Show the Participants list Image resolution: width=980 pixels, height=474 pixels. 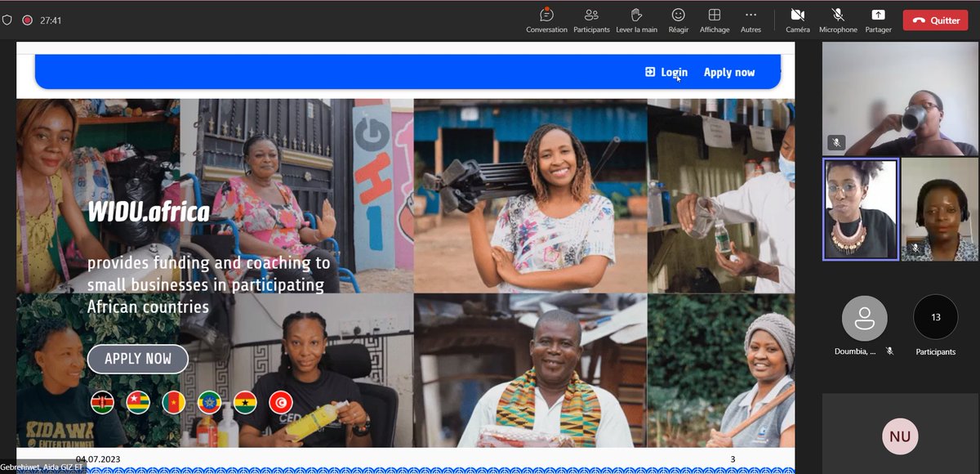[591, 20]
